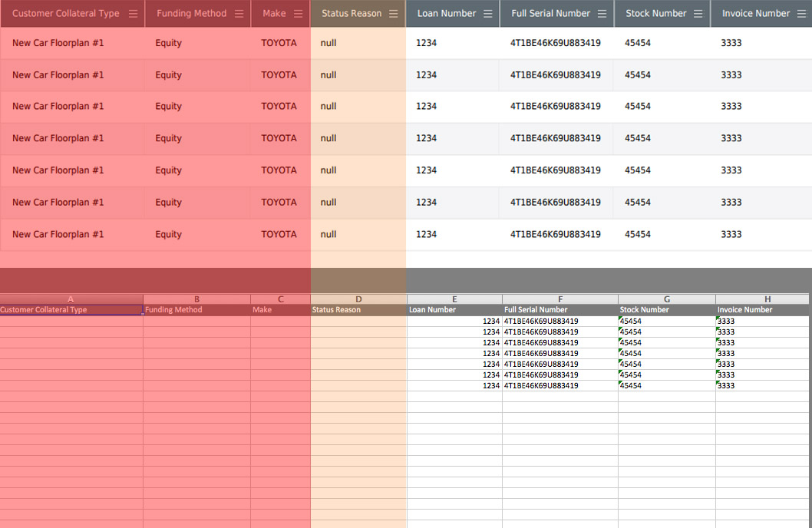812x528 pixels.
Task: Open the Customer Collateral Type column menu icon
Action: pos(134,14)
